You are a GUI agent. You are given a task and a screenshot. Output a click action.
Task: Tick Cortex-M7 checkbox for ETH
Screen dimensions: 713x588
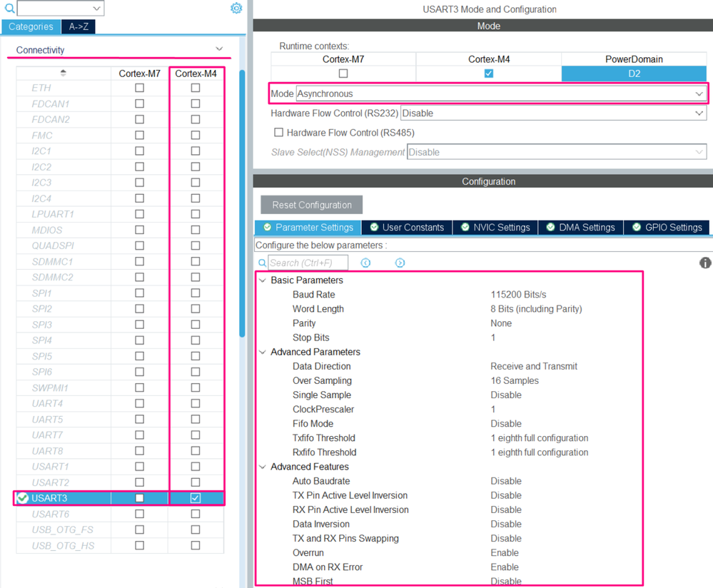click(140, 88)
